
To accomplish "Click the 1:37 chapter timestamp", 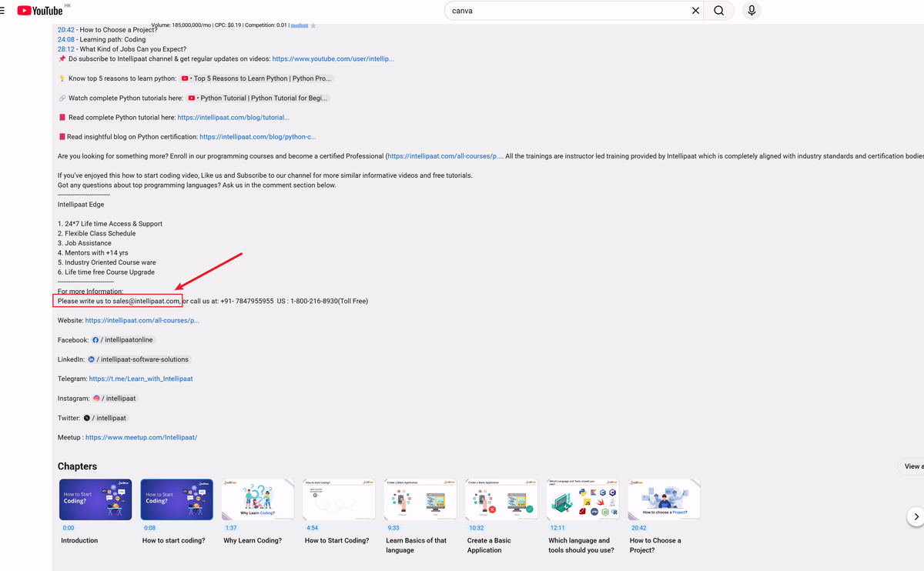I will pos(230,529).
